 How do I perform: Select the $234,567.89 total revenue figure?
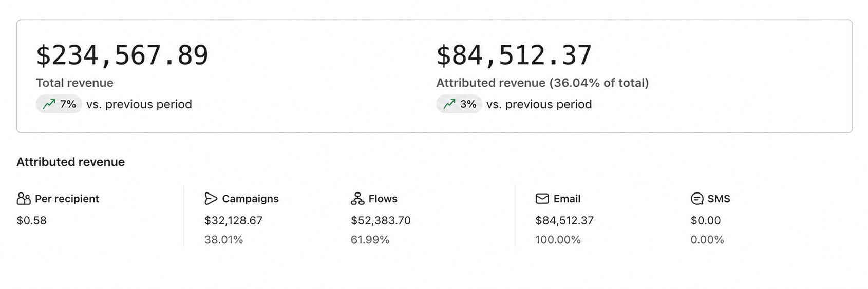(122, 55)
